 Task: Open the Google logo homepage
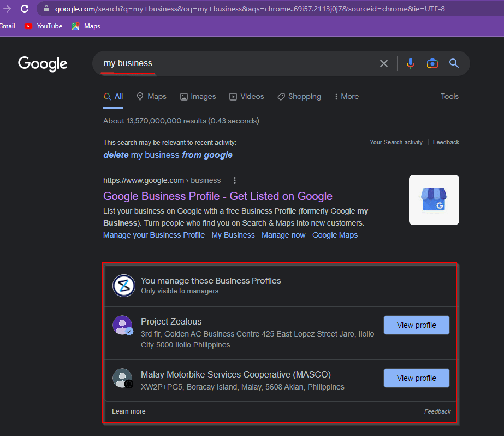[x=43, y=63]
